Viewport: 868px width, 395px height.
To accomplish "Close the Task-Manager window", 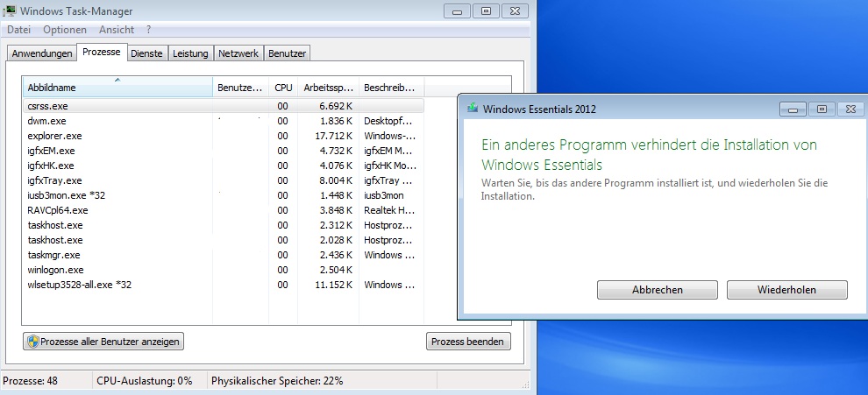I will tap(515, 11).
